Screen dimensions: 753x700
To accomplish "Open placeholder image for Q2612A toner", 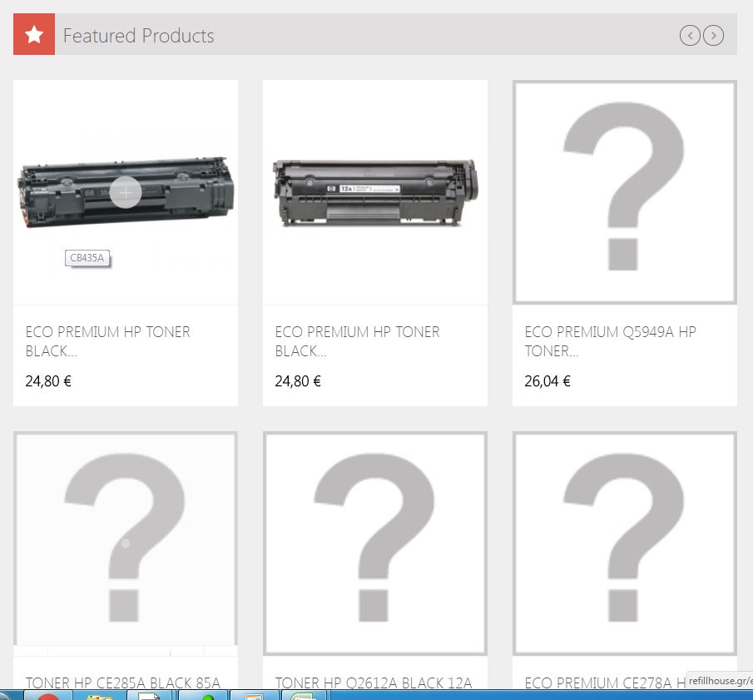I will point(375,544).
